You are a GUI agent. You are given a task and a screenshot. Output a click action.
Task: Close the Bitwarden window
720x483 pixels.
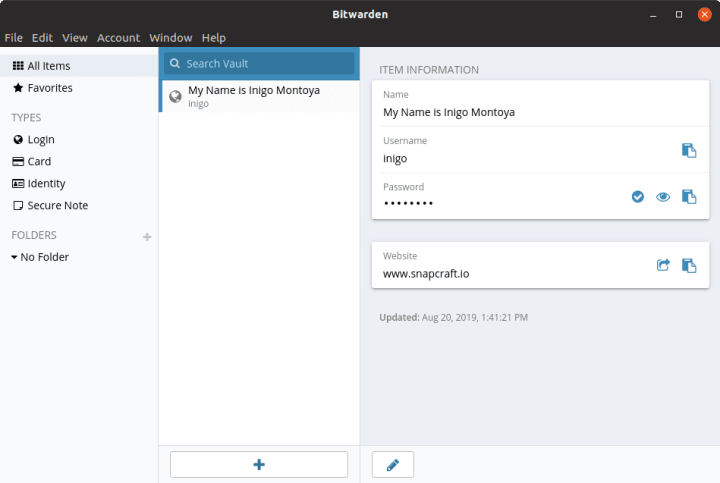704,15
